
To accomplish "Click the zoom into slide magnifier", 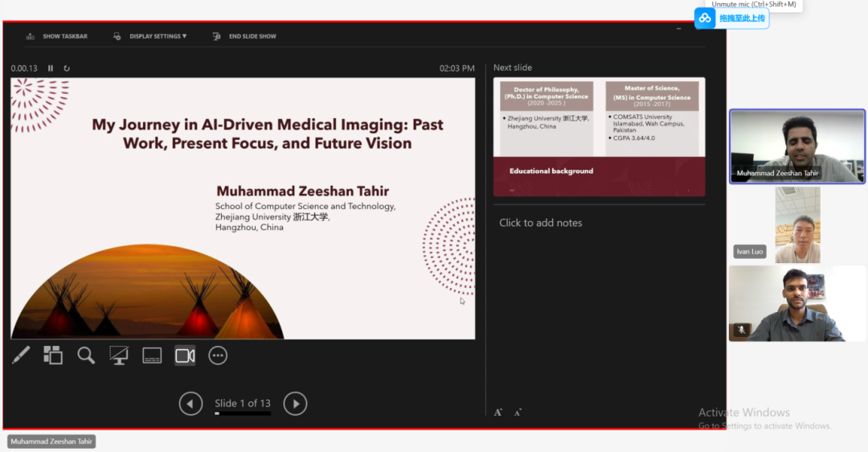I will coord(86,355).
